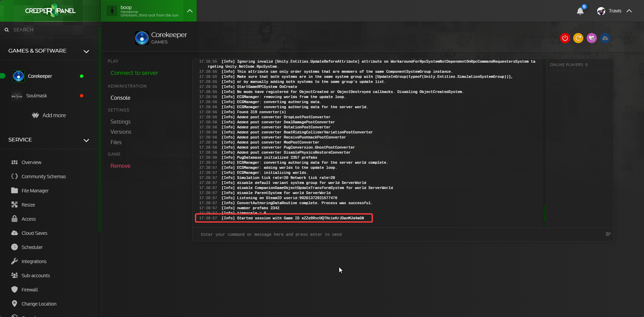Click the Soulmask game icon
Image resolution: width=644 pixels, height=317 pixels.
(x=17, y=96)
